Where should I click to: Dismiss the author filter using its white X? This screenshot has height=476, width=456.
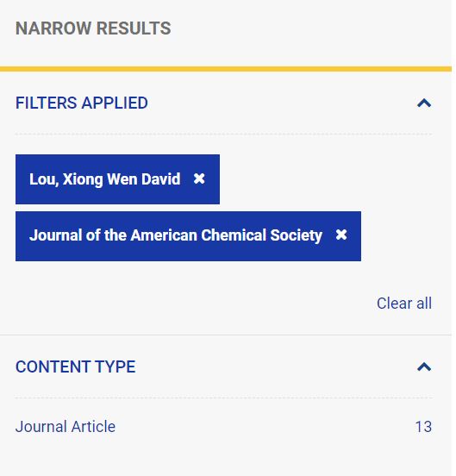(201, 180)
